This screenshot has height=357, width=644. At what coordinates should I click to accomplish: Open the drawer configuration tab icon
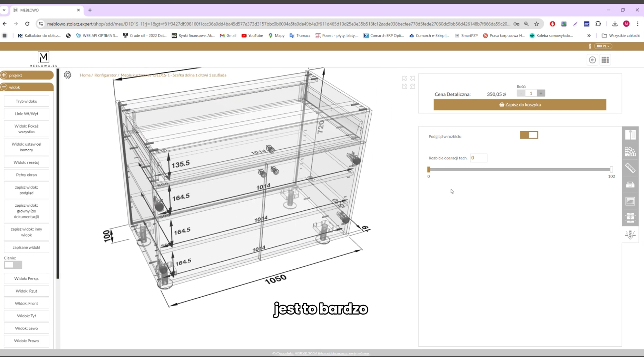click(x=630, y=184)
